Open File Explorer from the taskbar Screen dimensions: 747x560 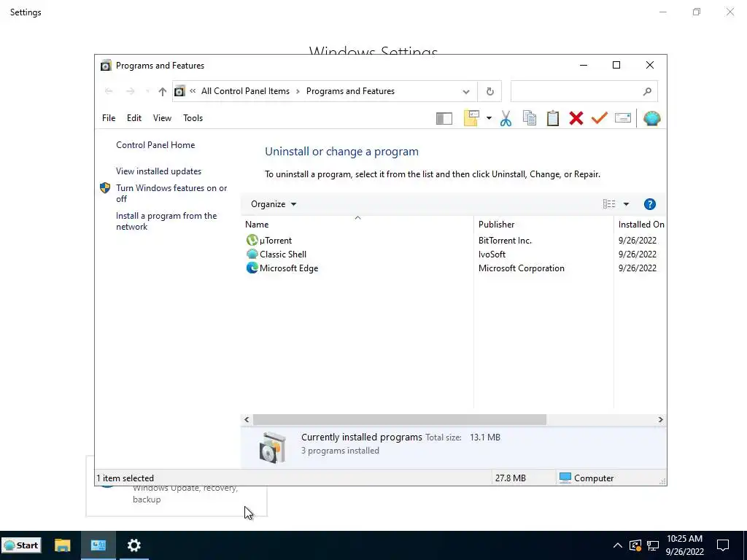coord(63,545)
